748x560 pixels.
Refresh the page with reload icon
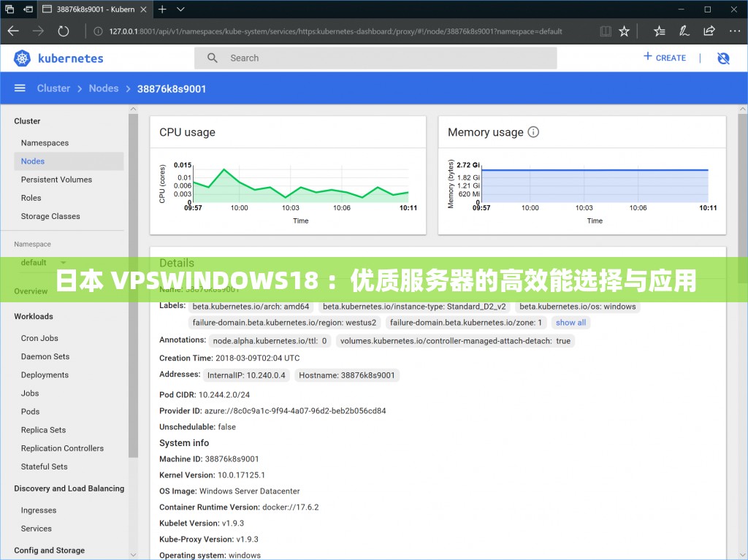64,31
